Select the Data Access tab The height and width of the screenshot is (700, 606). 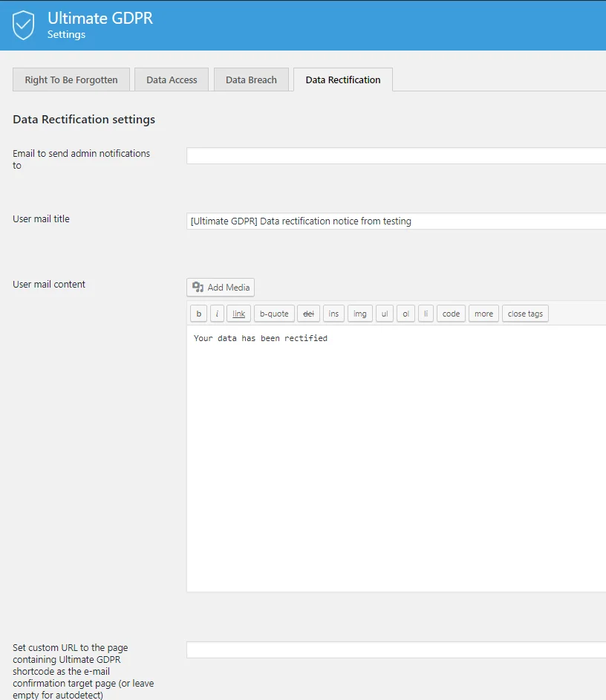pos(172,79)
